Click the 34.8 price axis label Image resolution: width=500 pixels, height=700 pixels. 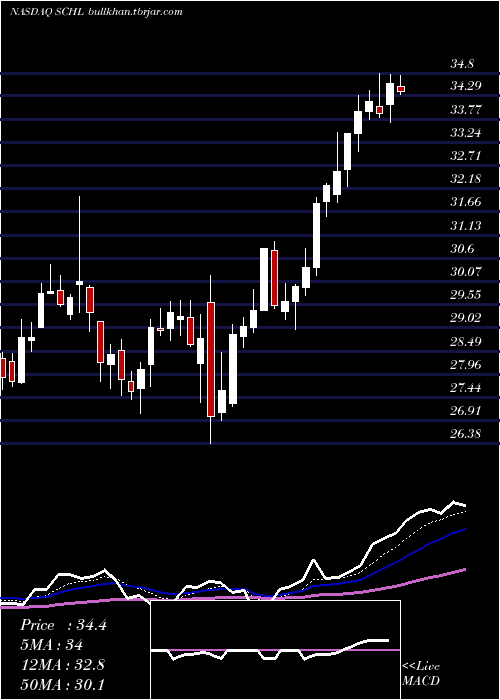462,63
